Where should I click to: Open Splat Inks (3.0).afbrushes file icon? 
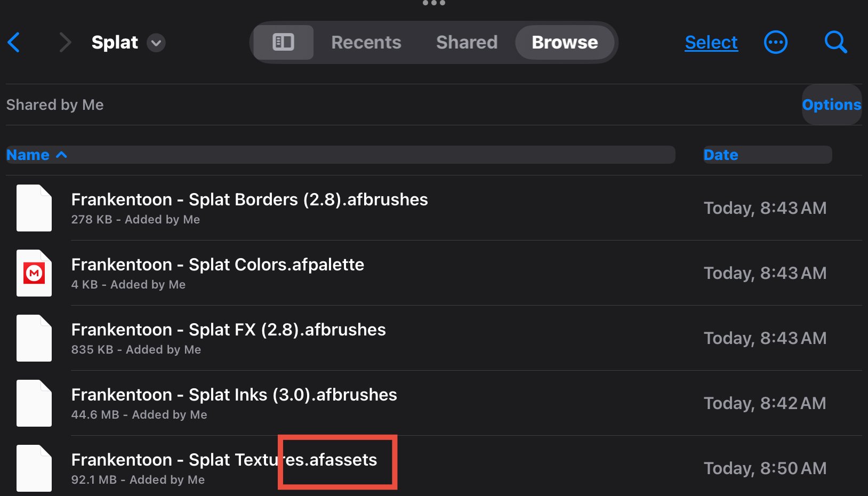click(34, 403)
